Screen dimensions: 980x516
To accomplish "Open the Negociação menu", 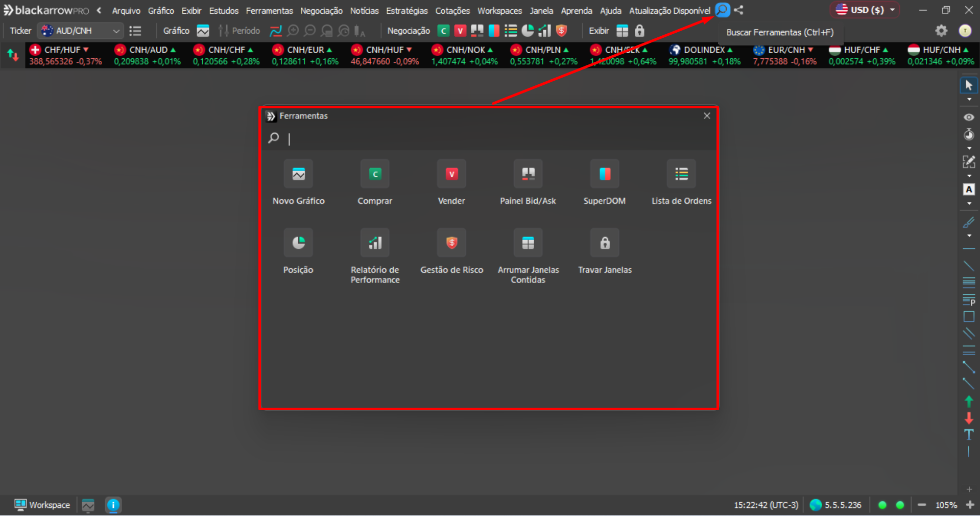I will click(321, 10).
